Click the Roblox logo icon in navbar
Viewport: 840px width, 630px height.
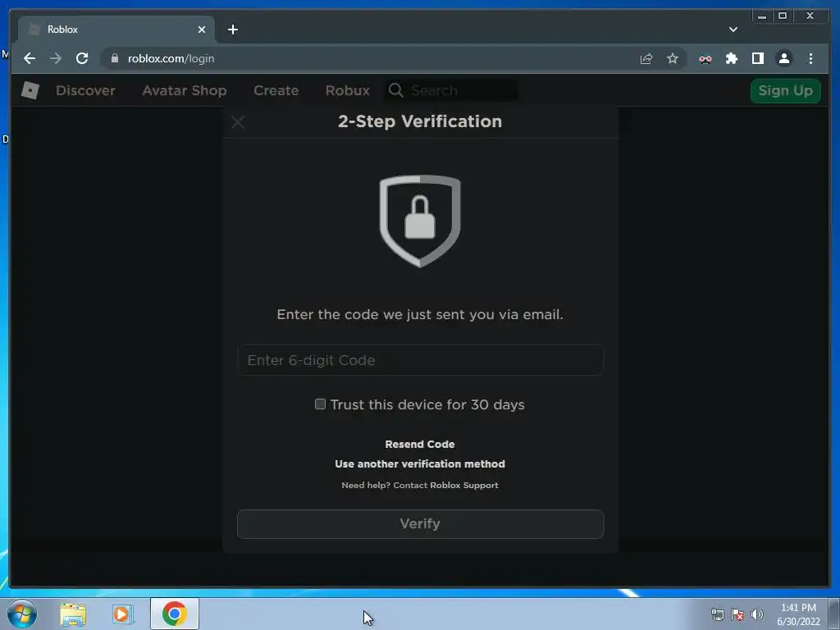30,90
